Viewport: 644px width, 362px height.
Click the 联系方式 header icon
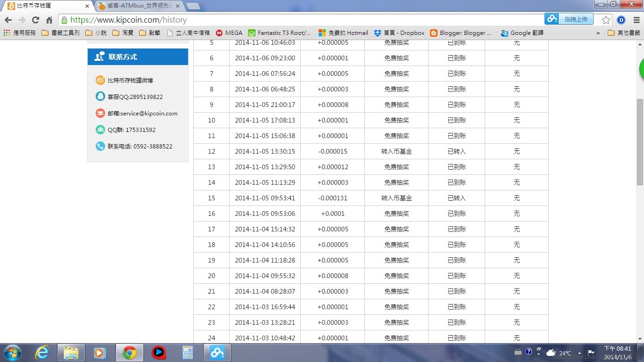[x=99, y=57]
